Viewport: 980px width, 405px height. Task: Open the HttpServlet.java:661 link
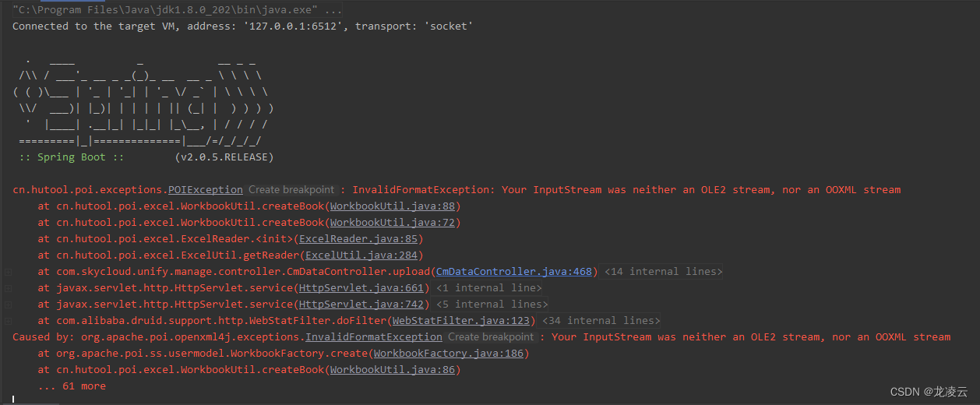click(361, 288)
